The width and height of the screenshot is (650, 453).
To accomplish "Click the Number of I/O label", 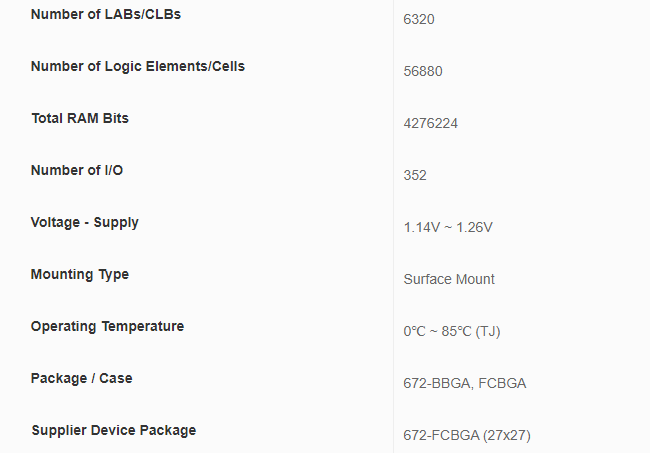I will 77,170.
